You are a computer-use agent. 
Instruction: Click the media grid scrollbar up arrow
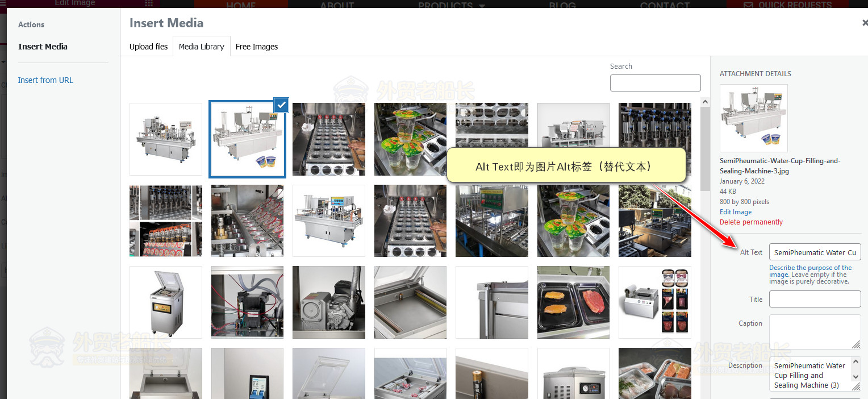pos(705,103)
